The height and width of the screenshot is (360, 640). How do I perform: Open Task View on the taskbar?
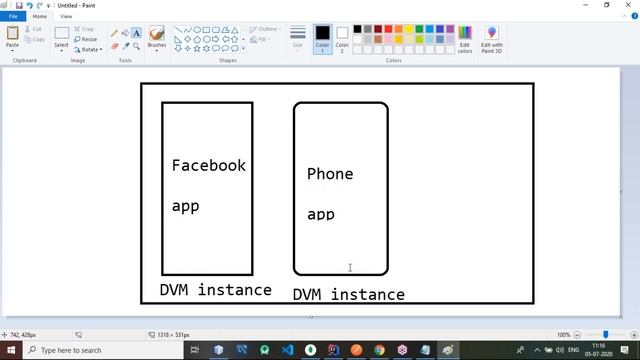tap(195, 350)
